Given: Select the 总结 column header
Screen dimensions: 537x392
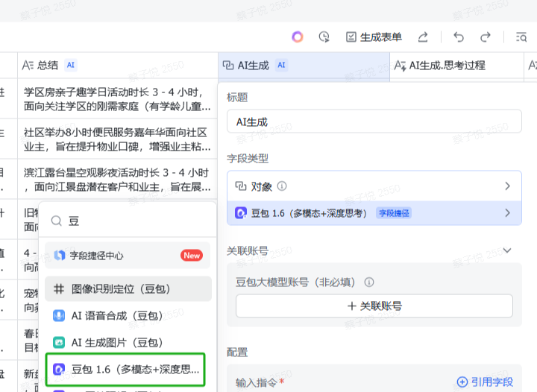Looking at the screenshot, I should click(118, 65).
